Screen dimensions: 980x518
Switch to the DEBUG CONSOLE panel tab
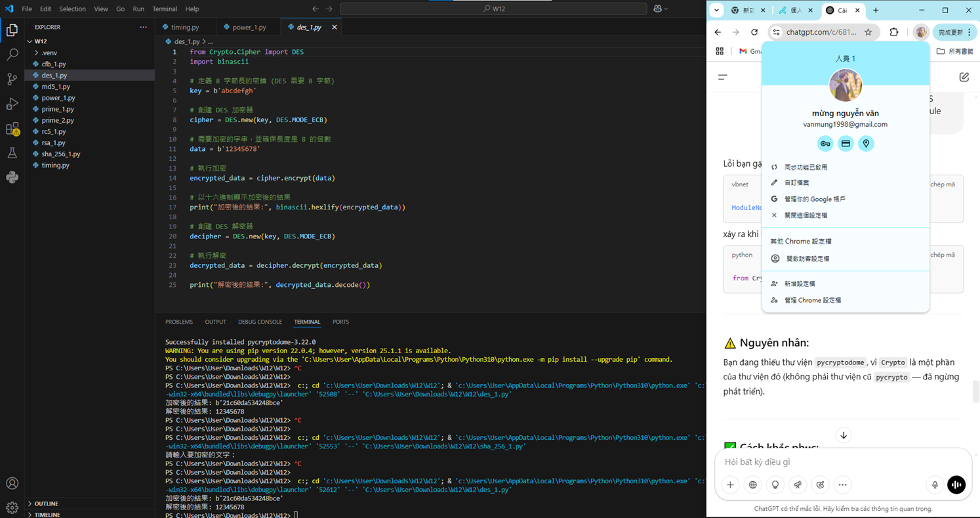(x=260, y=322)
